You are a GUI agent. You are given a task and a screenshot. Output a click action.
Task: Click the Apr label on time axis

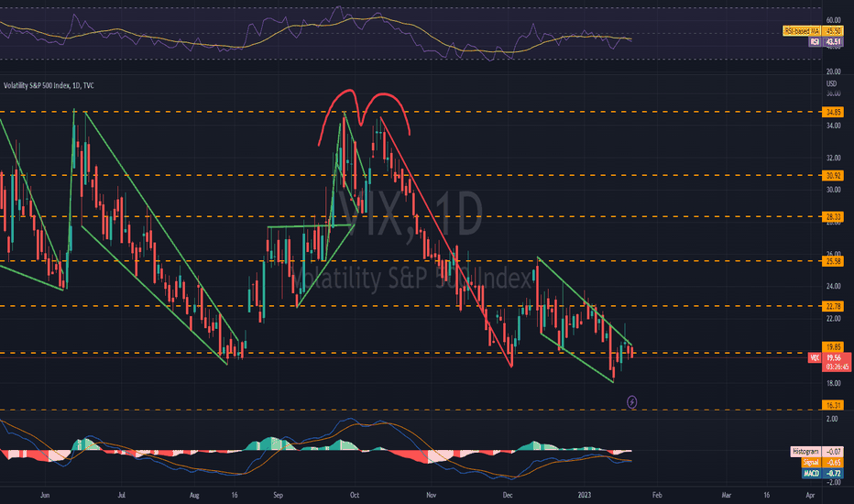pos(810,495)
